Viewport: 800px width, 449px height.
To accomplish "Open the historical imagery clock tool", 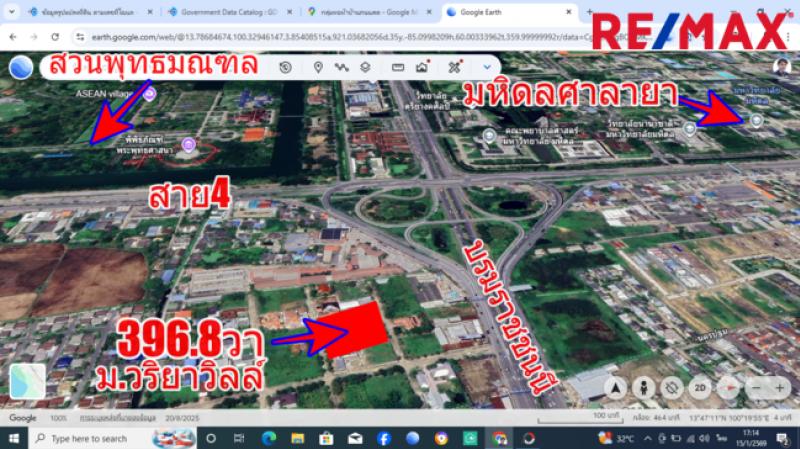I will pos(285,67).
